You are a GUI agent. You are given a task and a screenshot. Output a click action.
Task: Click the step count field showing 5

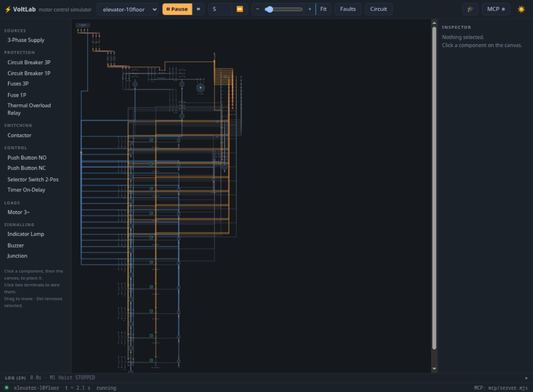[220, 9]
